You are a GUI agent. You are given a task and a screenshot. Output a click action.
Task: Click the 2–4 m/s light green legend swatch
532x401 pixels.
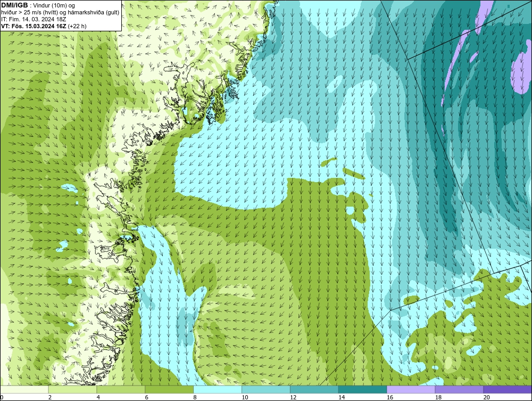pos(72,389)
